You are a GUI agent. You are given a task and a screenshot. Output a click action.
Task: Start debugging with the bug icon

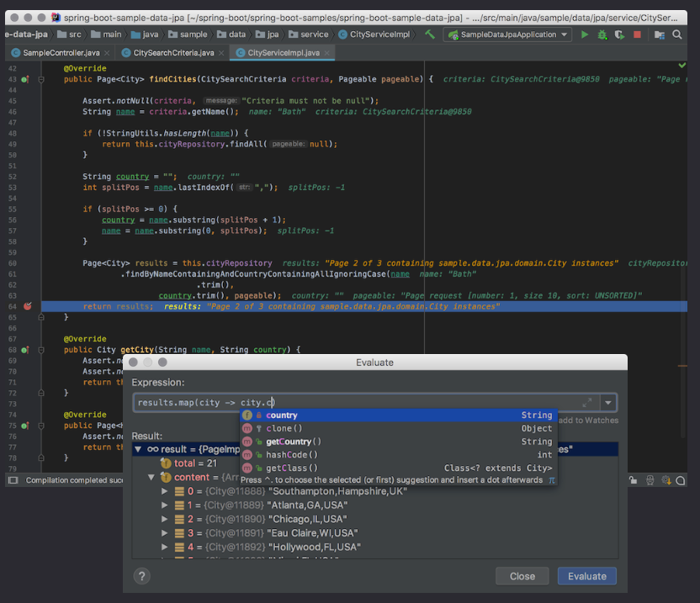602,34
